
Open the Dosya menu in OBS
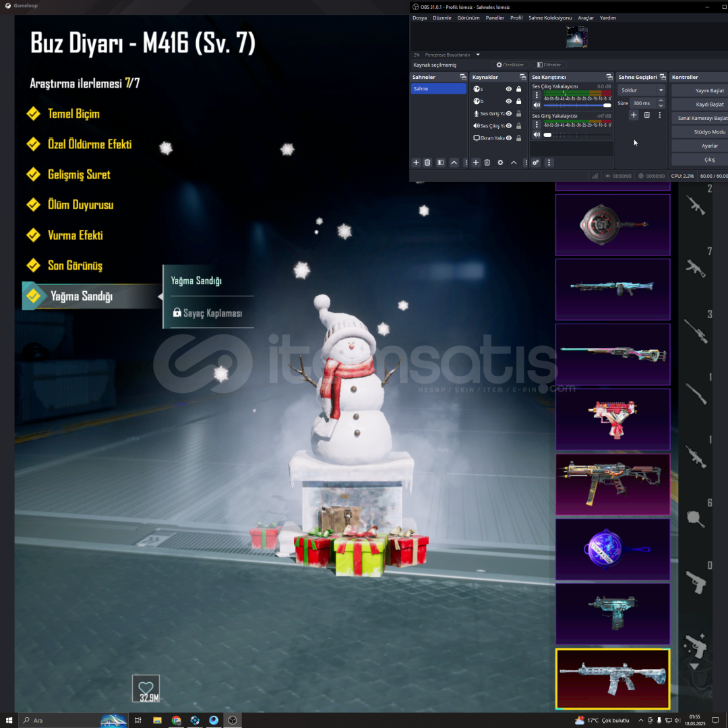(419, 18)
